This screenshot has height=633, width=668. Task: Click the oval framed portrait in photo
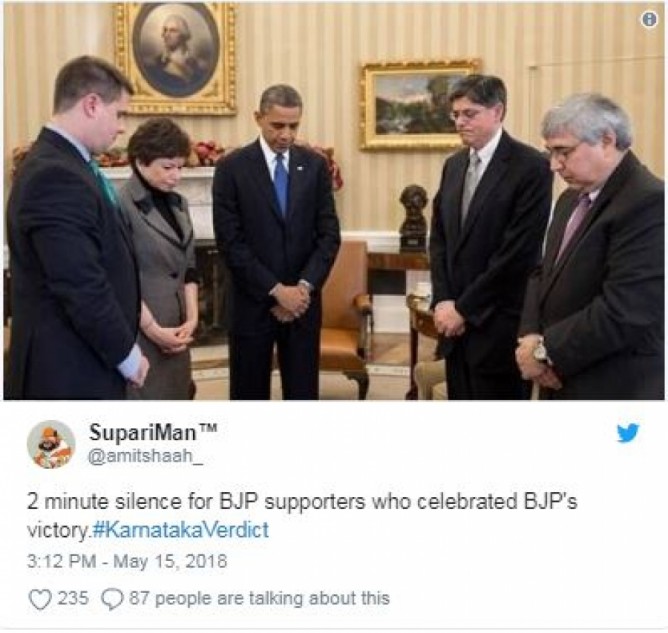coord(175,58)
